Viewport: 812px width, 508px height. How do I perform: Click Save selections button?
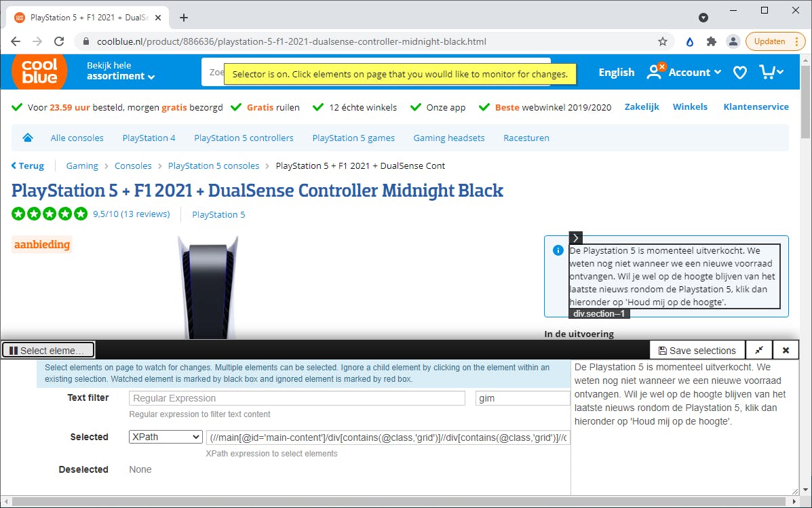tap(697, 351)
